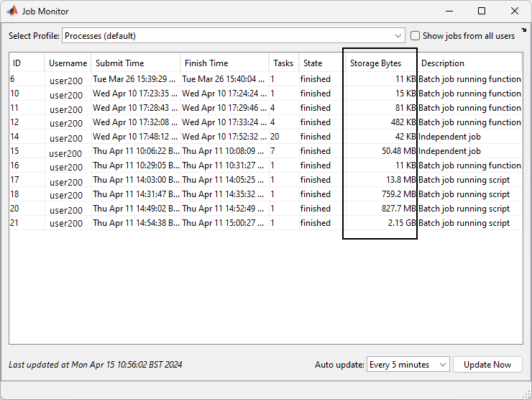
Task: Select the job row with ID 6
Action: click(266, 79)
